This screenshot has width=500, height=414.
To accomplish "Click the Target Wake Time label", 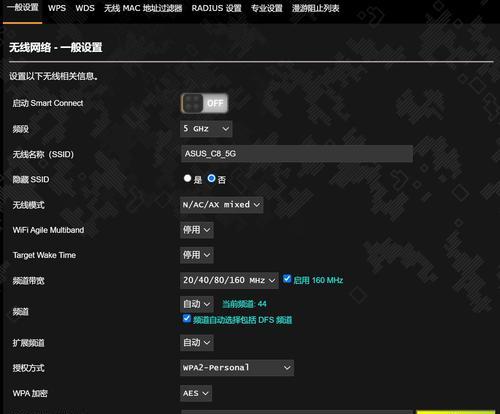I will (x=44, y=255).
